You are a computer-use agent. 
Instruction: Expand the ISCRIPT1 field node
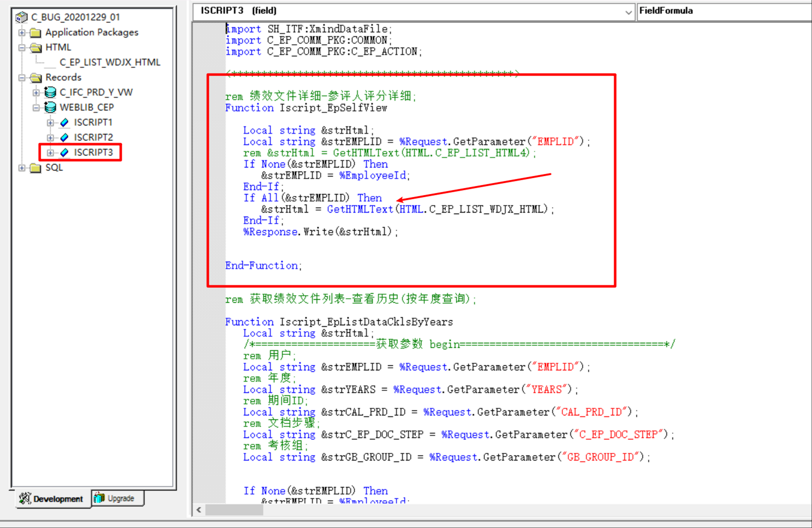pyautogui.click(x=50, y=123)
